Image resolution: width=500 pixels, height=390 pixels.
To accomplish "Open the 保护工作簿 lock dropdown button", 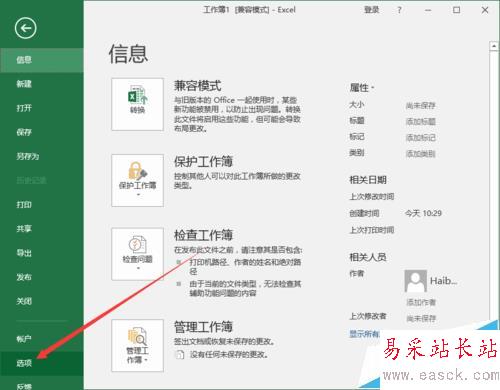I will click(x=137, y=180).
